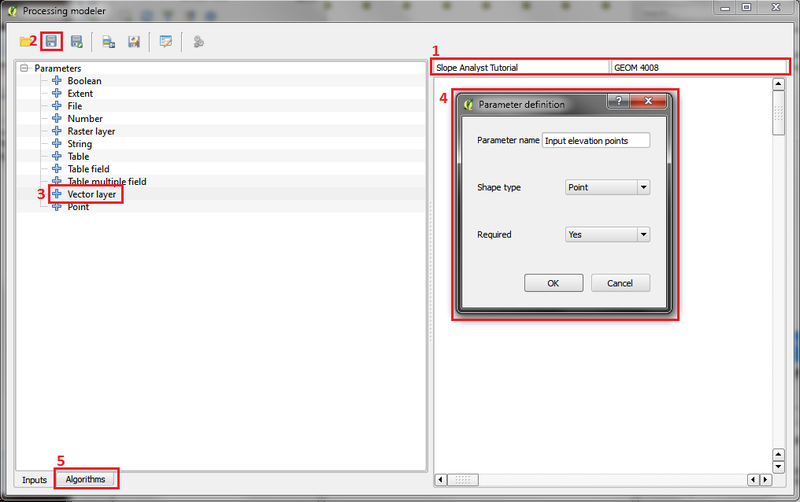
Task: Select the Vector layer parameter
Action: click(x=91, y=194)
